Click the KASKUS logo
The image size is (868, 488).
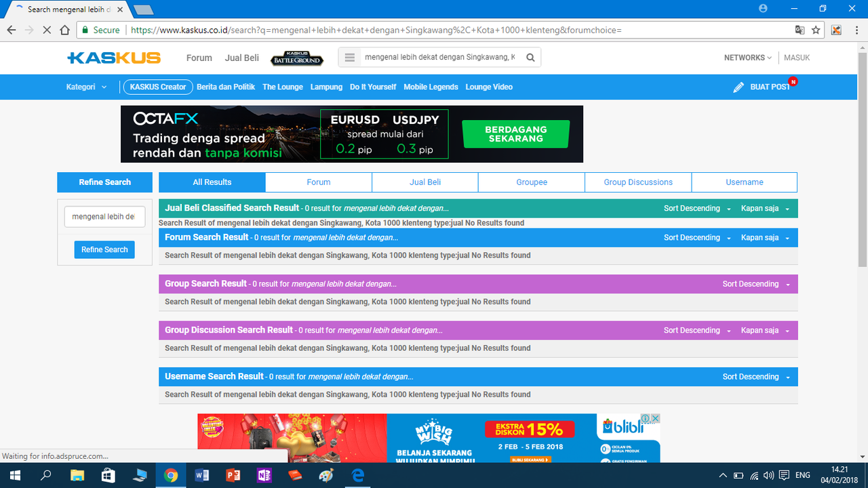coord(114,58)
